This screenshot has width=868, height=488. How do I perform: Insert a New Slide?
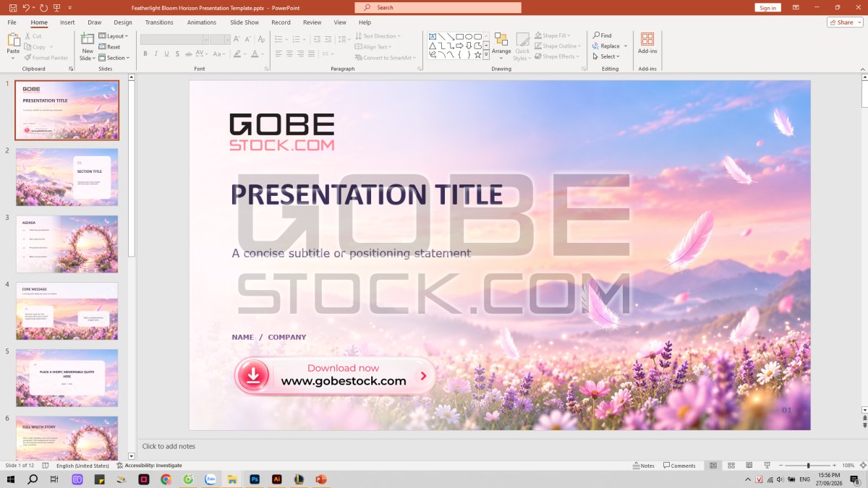88,47
